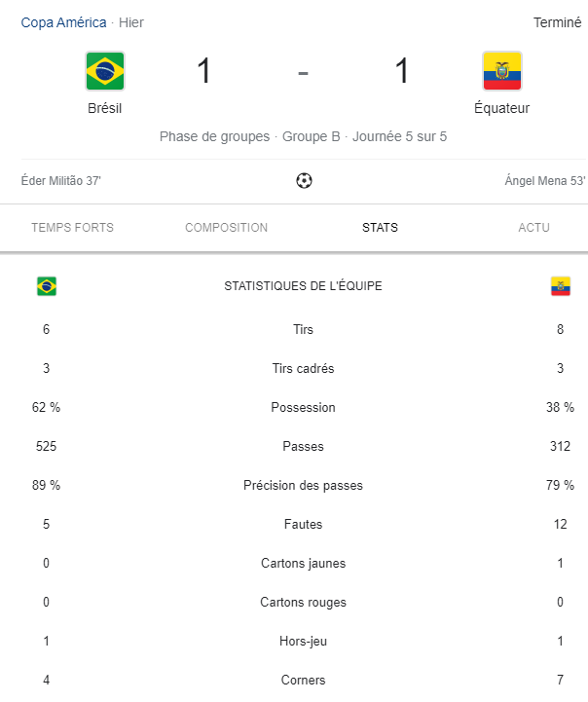Open the Copa América link
The height and width of the screenshot is (702, 588).
click(63, 22)
